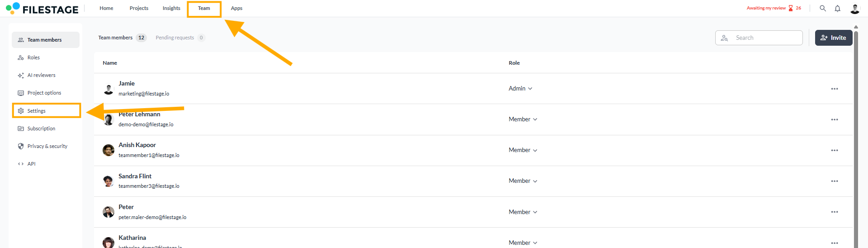Click the vertical scrollbar on the right
Viewport: 868px width, 248px height.
coord(856,136)
